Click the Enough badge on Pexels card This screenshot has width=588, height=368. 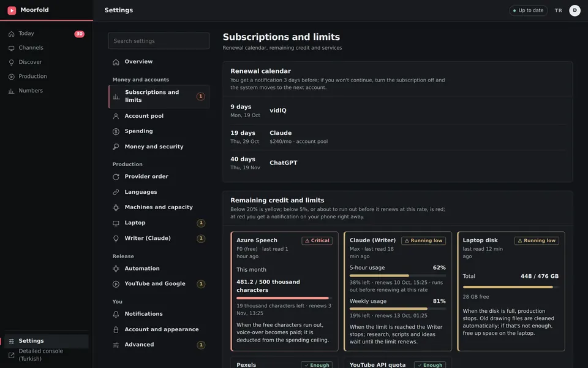click(x=317, y=365)
